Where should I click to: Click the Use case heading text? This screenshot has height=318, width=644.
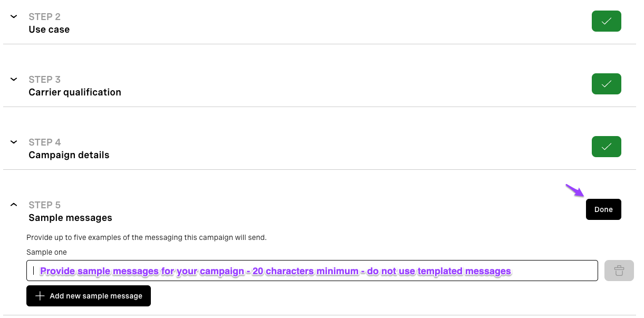coord(49,30)
